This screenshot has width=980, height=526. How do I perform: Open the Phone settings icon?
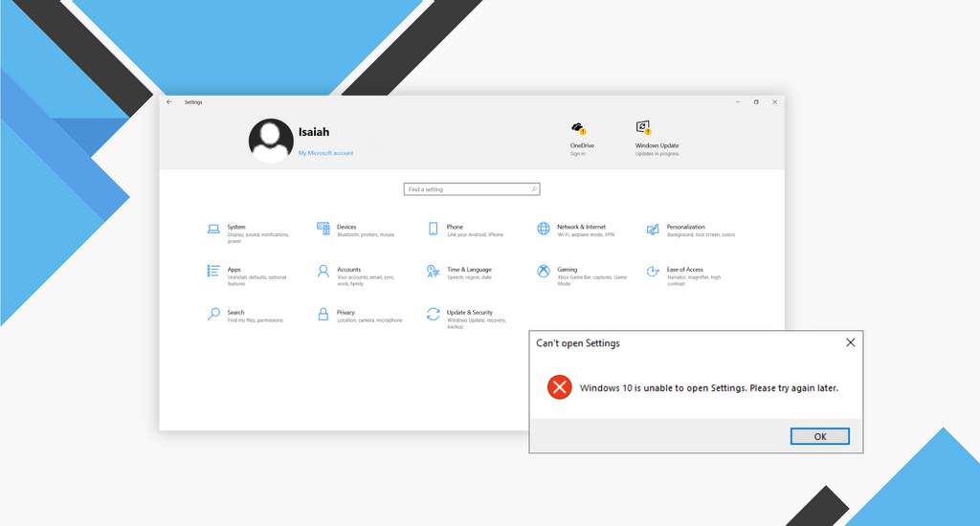[434, 229]
